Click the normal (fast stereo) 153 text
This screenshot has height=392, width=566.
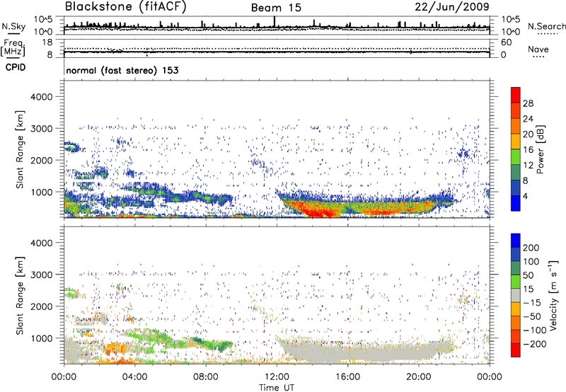[122, 70]
